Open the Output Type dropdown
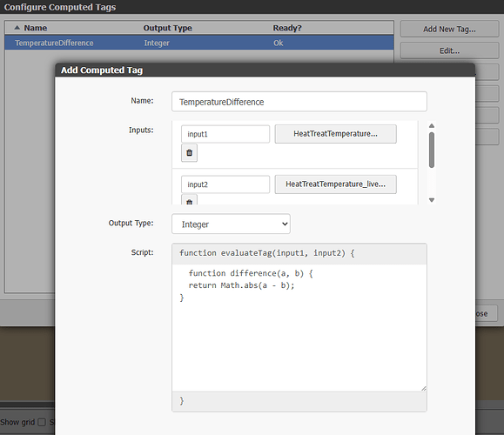The height and width of the screenshot is (435, 504). (231, 224)
